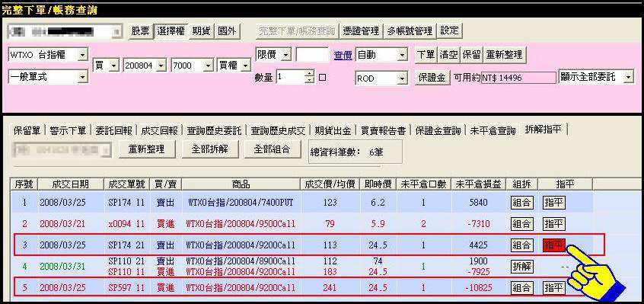The height and width of the screenshot is (304, 644).
Task: Select order number x0094 11
Action: coord(126,224)
